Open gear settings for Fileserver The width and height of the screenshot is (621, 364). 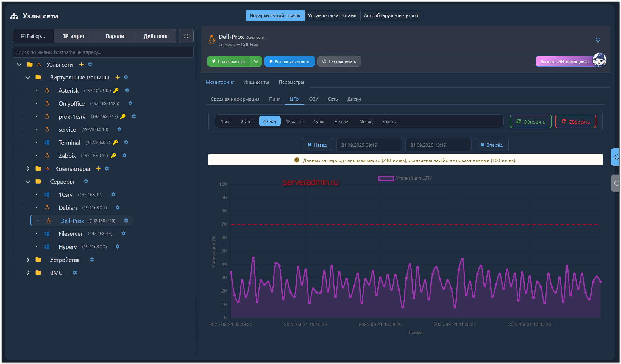pyautogui.click(x=124, y=234)
